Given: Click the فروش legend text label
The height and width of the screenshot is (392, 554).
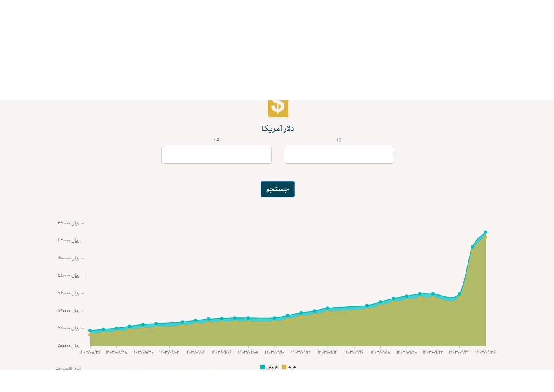Looking at the screenshot, I should 272,367.
